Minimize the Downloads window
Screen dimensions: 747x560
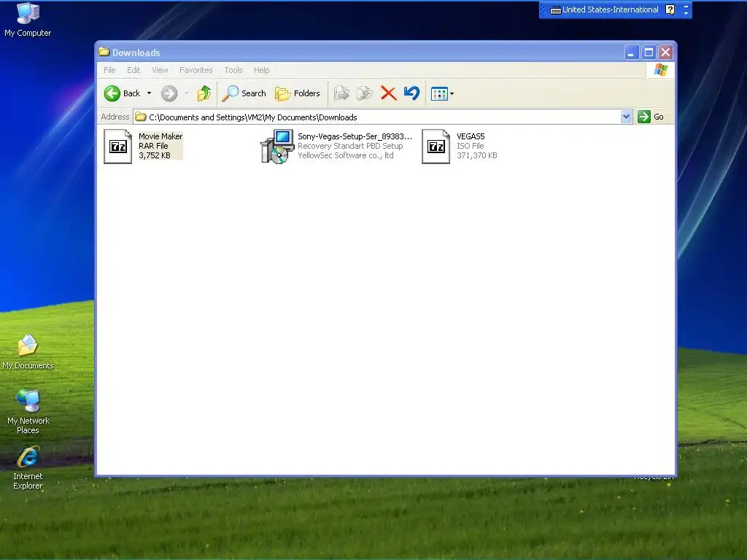(x=631, y=52)
